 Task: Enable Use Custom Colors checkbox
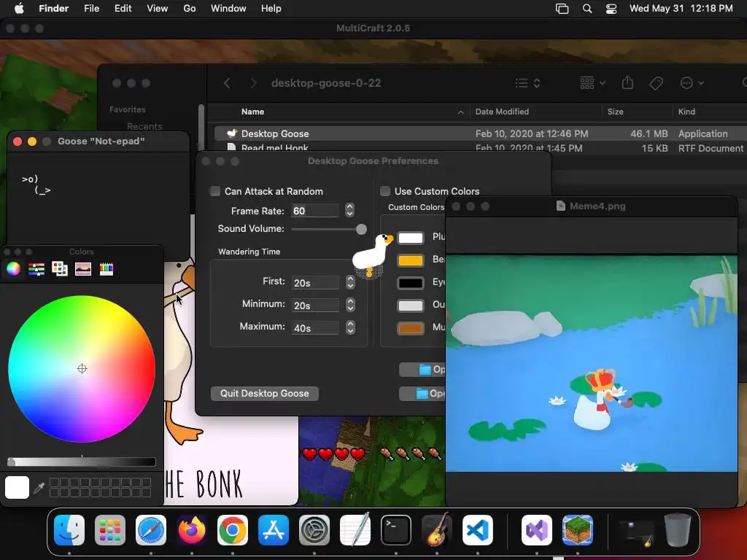[385, 192]
